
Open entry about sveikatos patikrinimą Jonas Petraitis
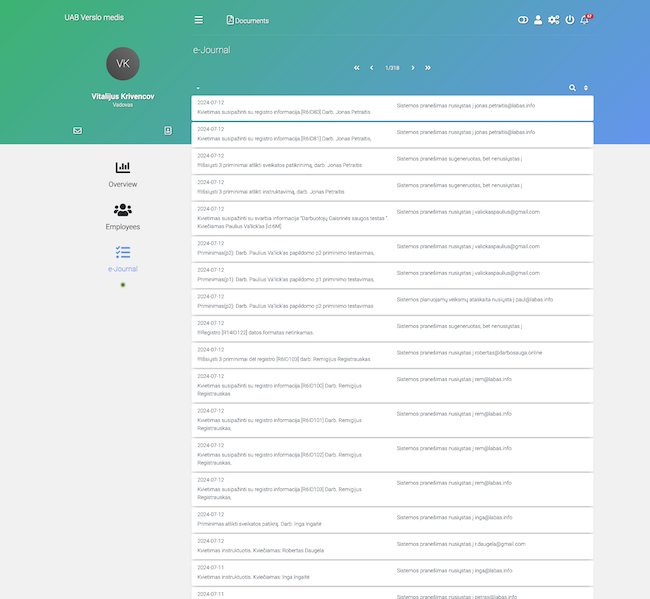click(392, 161)
